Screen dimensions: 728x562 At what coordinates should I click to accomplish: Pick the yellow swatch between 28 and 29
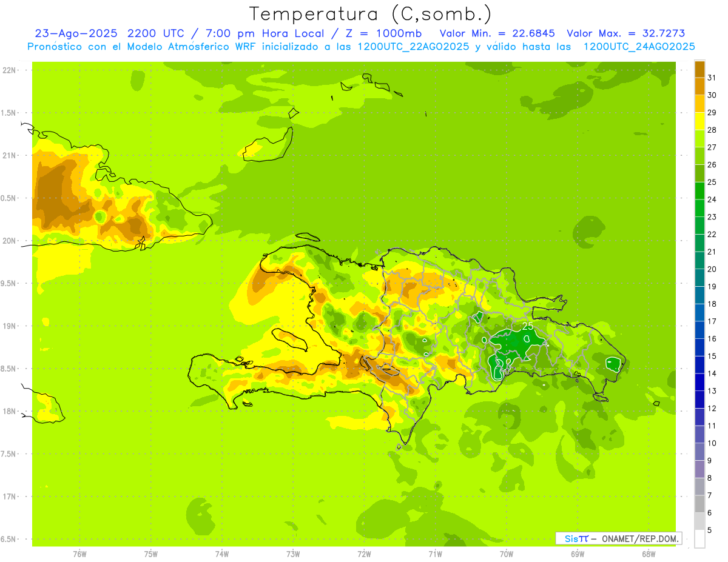tap(699, 121)
